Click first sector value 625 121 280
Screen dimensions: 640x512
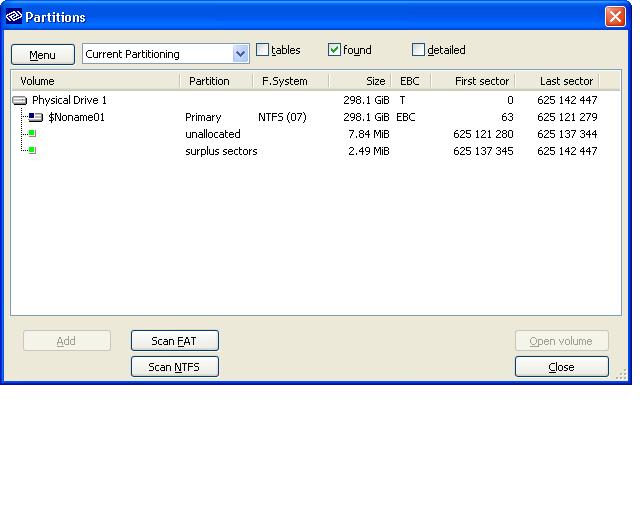483,134
